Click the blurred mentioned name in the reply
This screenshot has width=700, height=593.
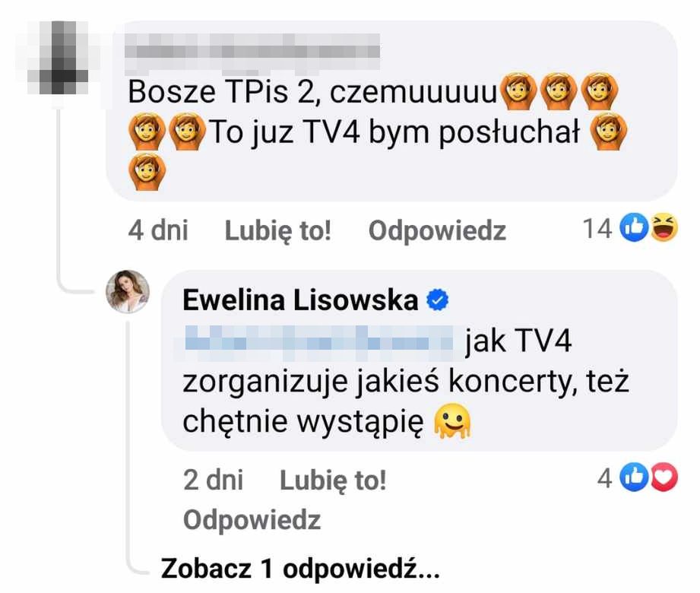pos(319,342)
